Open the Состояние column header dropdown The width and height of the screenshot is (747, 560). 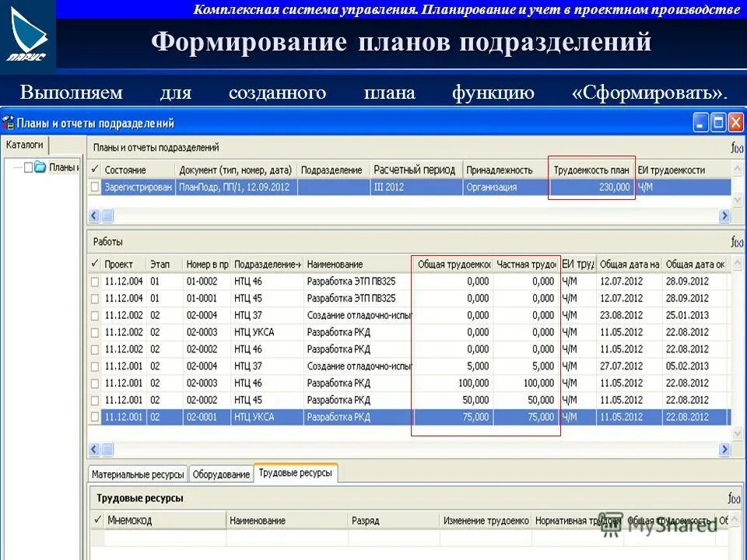(124, 169)
